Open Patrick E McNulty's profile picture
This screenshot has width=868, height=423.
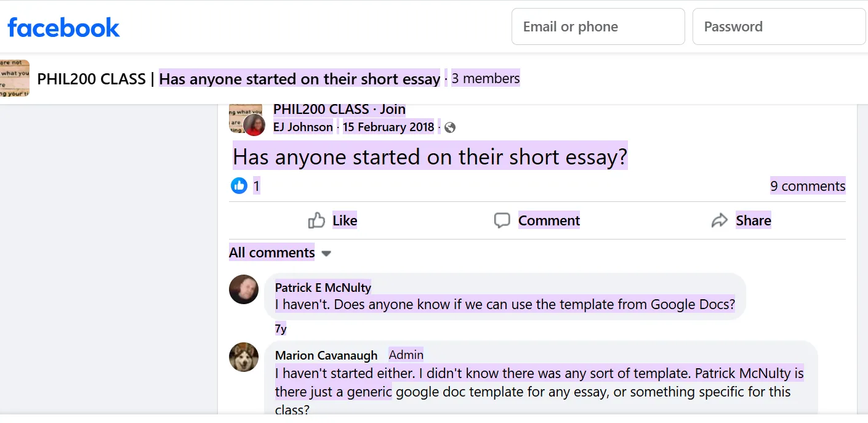pos(244,289)
